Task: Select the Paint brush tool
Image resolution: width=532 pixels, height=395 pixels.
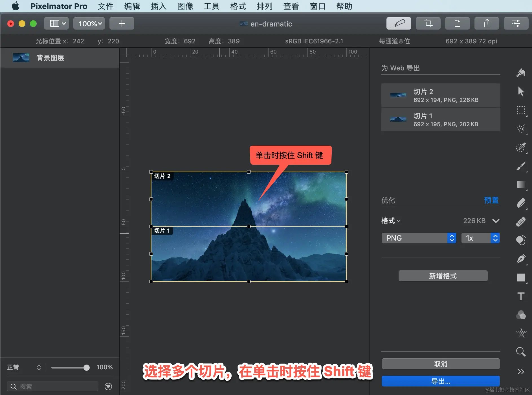Action: 521,166
